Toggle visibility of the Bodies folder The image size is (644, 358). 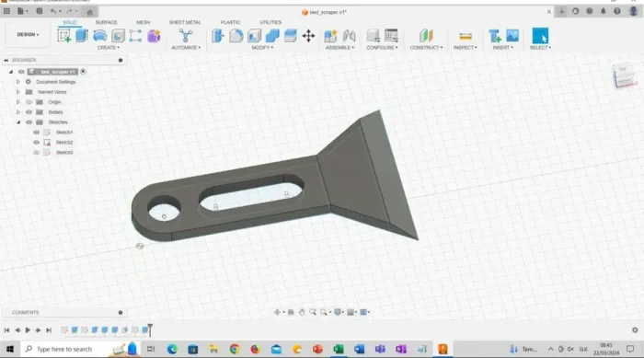(29, 112)
